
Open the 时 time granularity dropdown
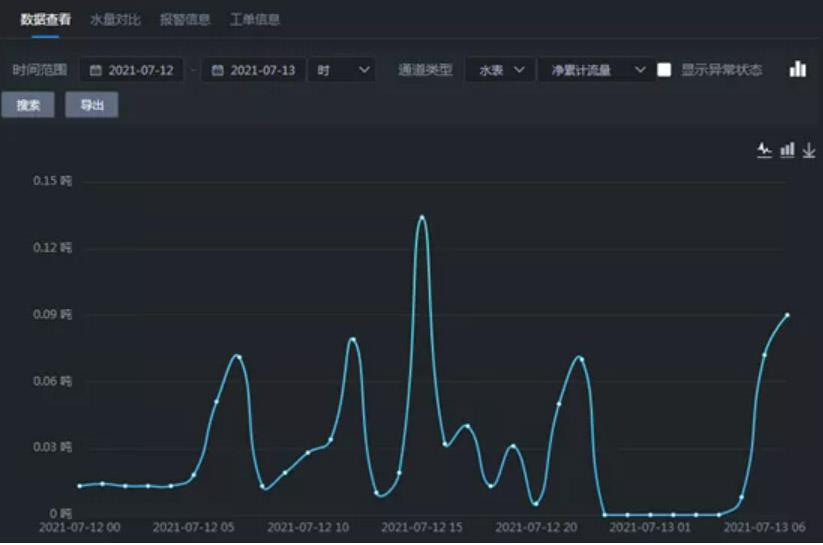[x=343, y=70]
